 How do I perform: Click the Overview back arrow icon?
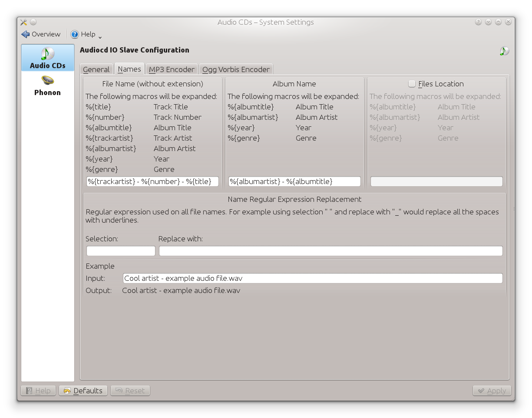[26, 34]
